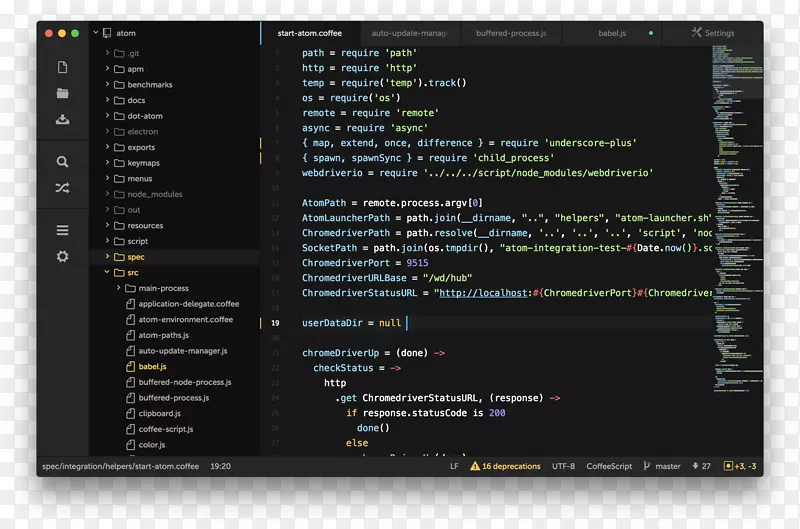Viewport: 800px width, 529px height.
Task: Click the 19:20 cursor position indicator
Action: [220, 466]
